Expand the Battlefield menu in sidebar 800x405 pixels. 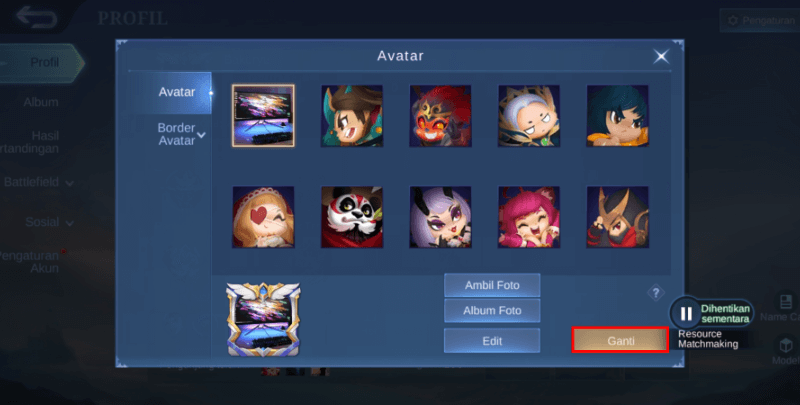point(39,182)
